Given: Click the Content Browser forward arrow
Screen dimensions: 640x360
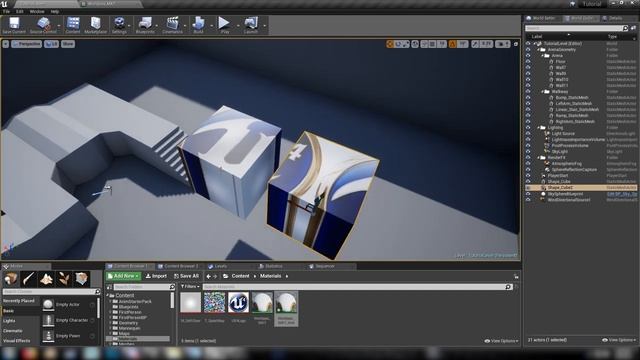Looking at the screenshot, I should [215, 276].
